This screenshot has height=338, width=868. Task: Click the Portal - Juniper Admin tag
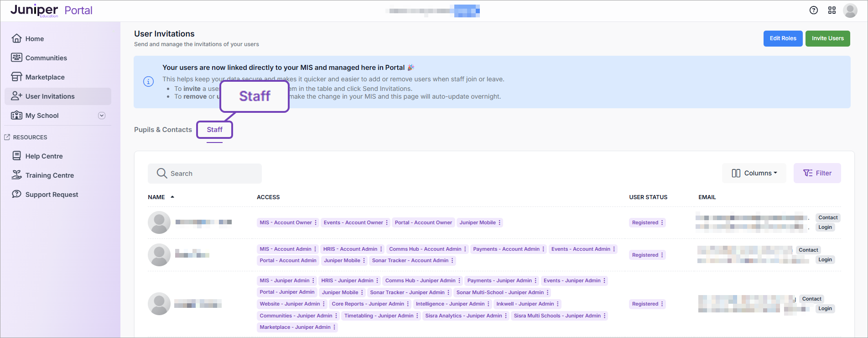287,292
